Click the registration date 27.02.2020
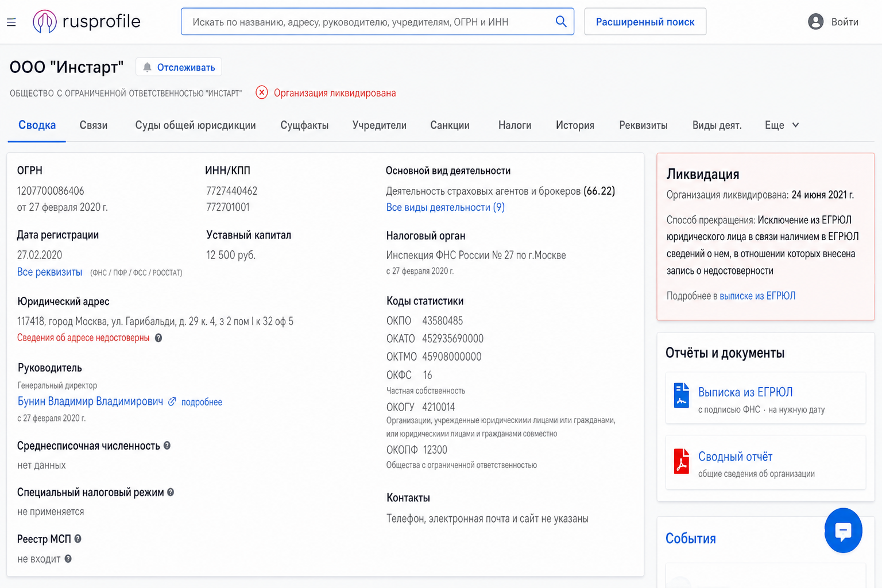882x588 pixels. point(40,255)
